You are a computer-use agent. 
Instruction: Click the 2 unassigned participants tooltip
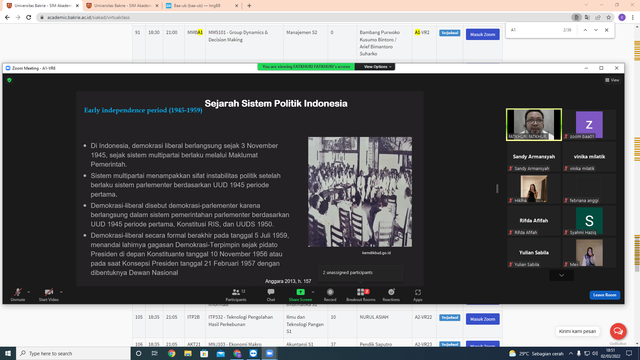(360, 273)
